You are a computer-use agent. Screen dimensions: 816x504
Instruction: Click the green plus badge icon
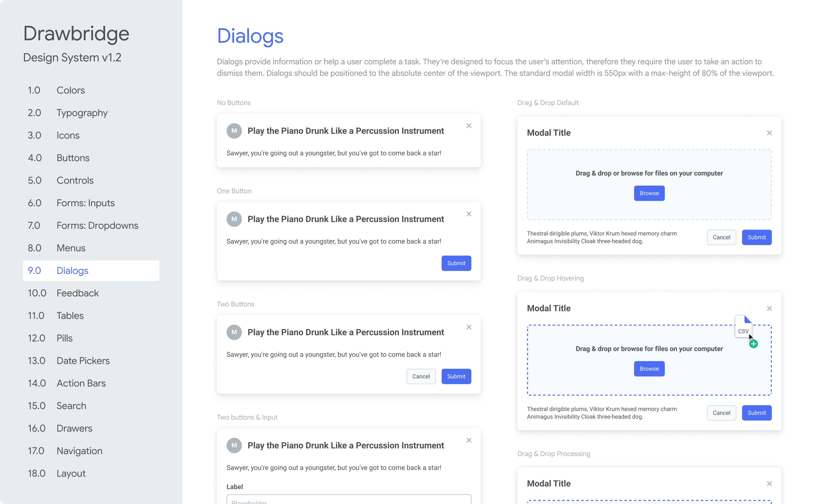tap(753, 344)
